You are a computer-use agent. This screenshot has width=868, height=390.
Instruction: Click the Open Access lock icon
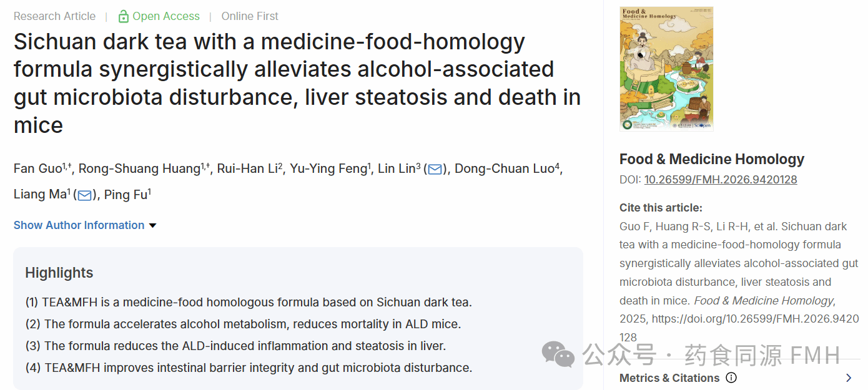click(x=124, y=16)
